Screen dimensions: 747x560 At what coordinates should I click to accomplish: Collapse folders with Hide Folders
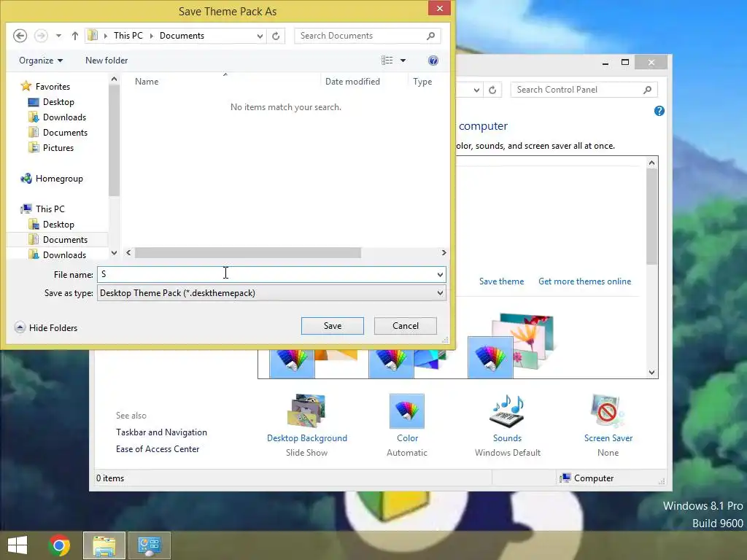point(46,327)
